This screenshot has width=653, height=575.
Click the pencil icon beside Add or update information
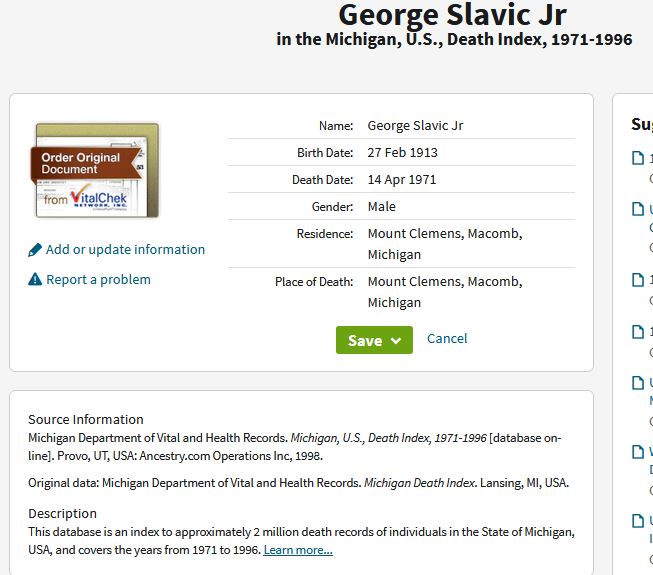pos(35,250)
